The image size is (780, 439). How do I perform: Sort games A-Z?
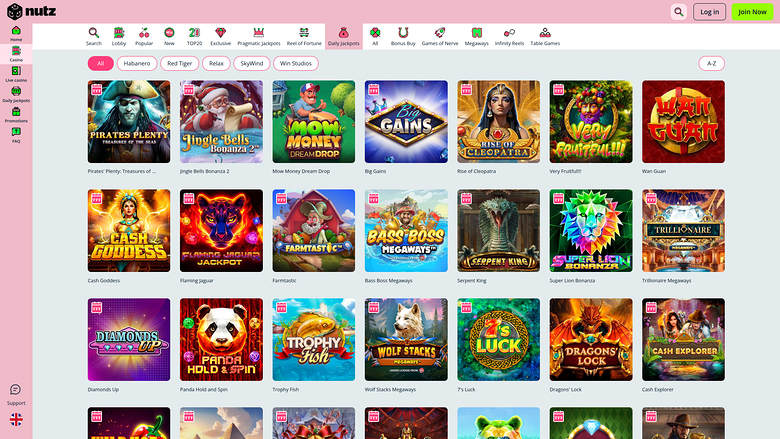click(711, 63)
